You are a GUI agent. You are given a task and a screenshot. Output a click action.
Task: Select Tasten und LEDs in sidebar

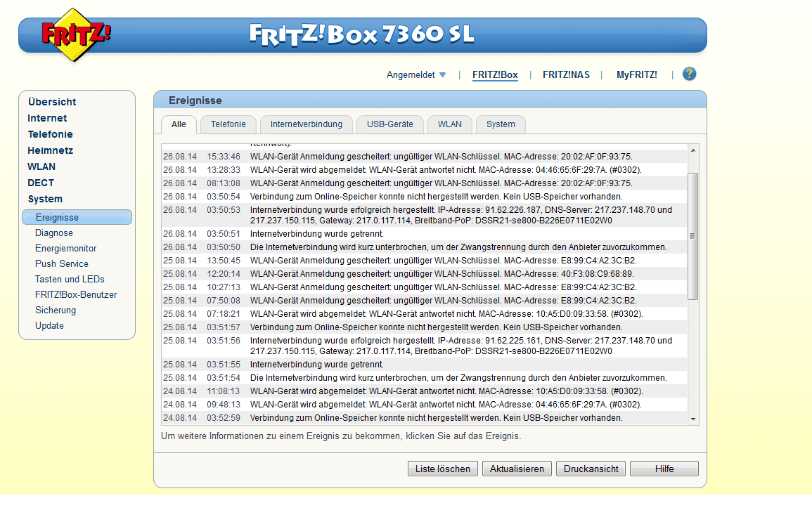pyautogui.click(x=70, y=280)
